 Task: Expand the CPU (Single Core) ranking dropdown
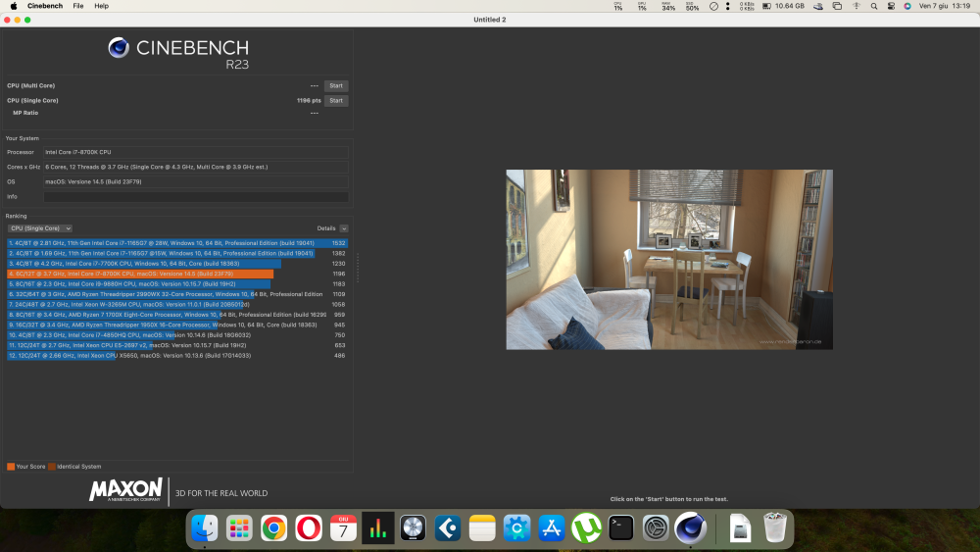40,228
